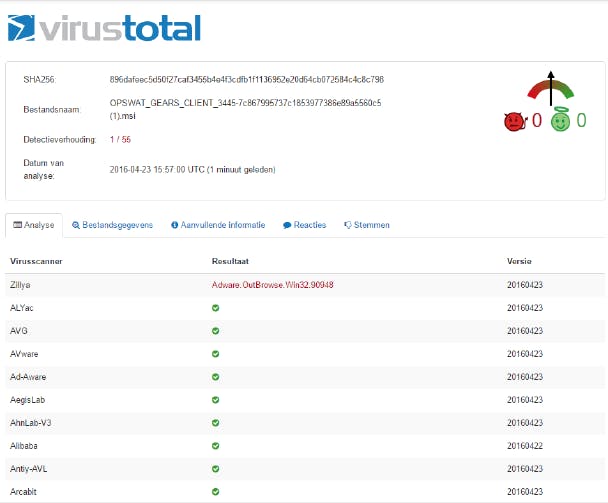Click the red devil malicious vote icon

coord(515,121)
